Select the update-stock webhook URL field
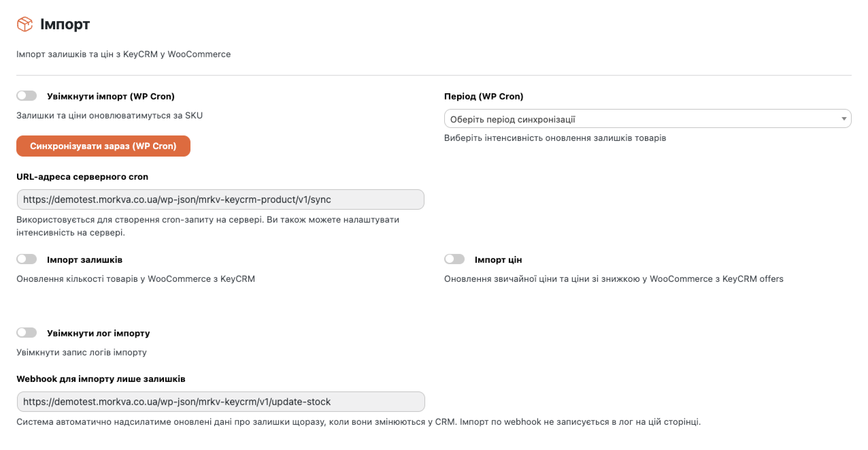 coord(220,402)
